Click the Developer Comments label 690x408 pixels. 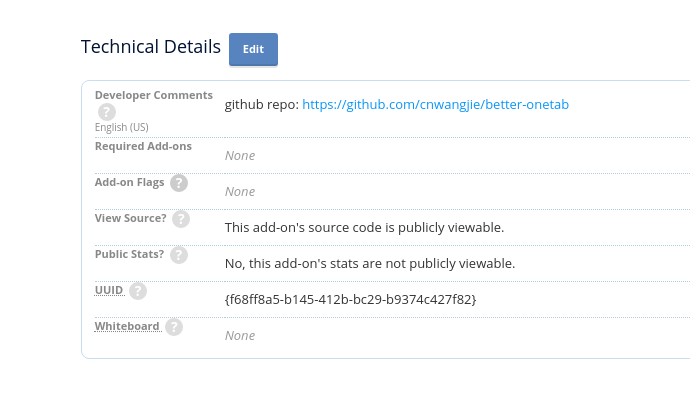154,95
